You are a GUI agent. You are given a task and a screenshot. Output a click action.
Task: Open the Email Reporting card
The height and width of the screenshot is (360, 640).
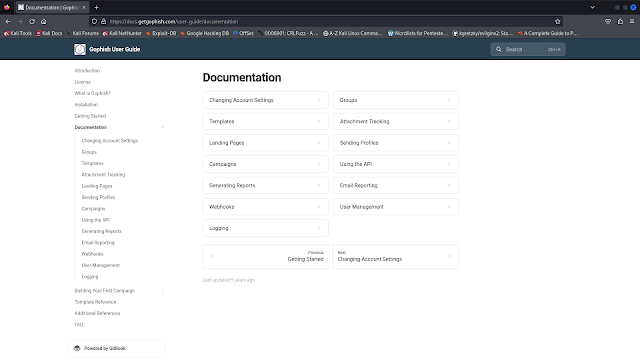point(396,185)
